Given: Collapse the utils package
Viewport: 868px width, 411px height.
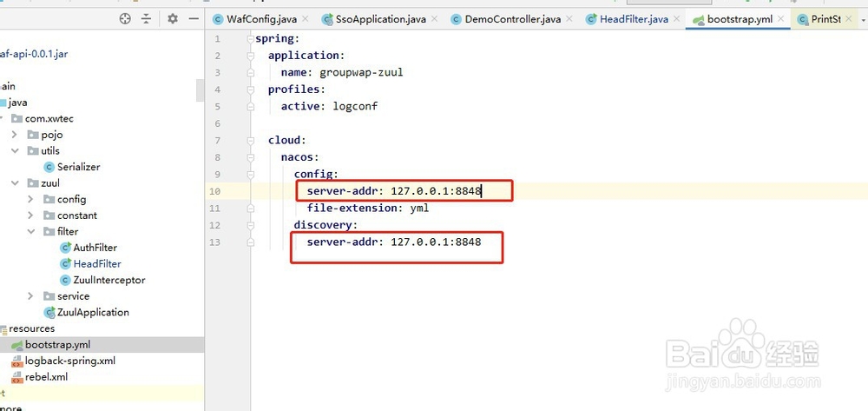Looking at the screenshot, I should pos(15,150).
